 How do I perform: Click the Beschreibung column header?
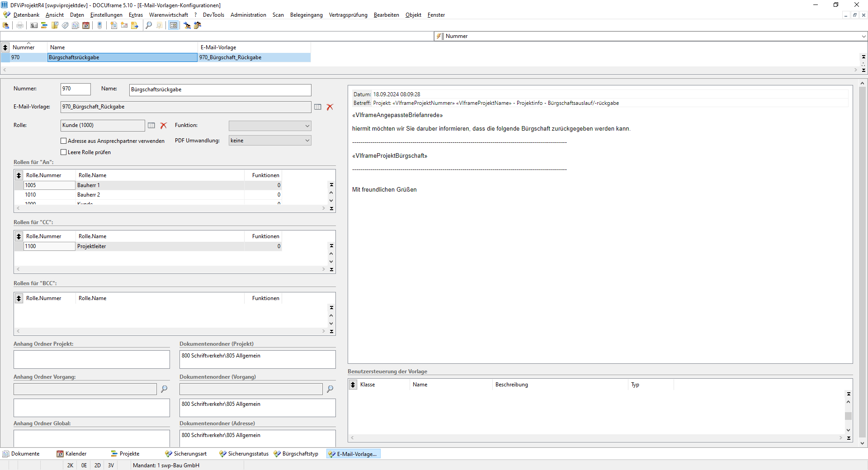(x=560, y=385)
